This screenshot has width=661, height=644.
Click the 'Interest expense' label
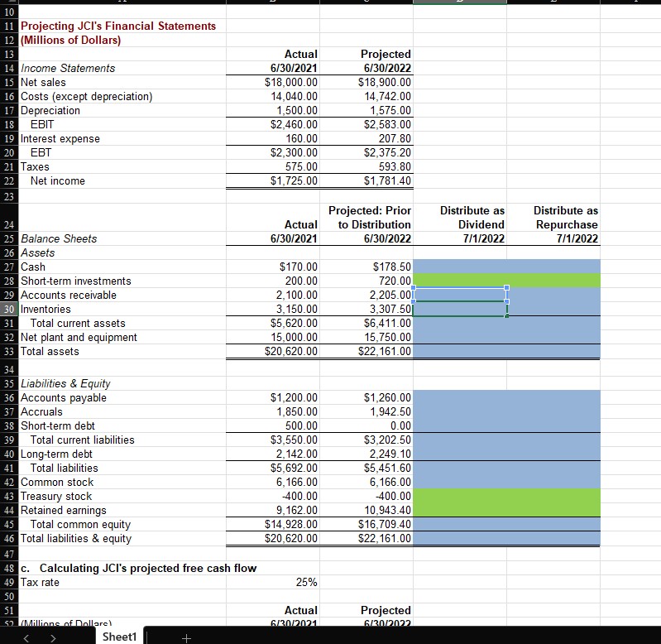(x=60, y=139)
